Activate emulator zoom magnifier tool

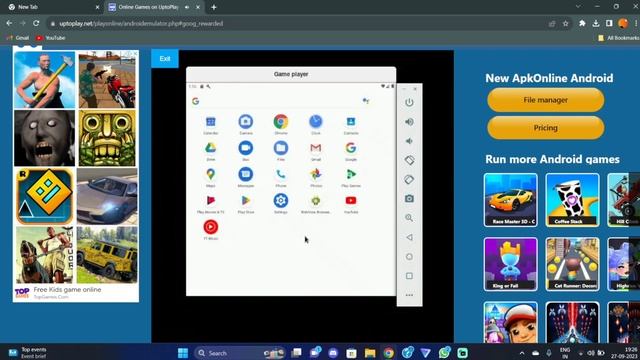tap(409, 218)
